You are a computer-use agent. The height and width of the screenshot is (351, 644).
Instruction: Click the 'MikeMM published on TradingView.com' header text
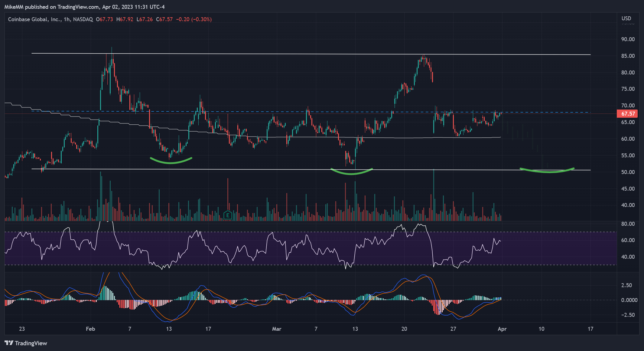(x=52, y=7)
